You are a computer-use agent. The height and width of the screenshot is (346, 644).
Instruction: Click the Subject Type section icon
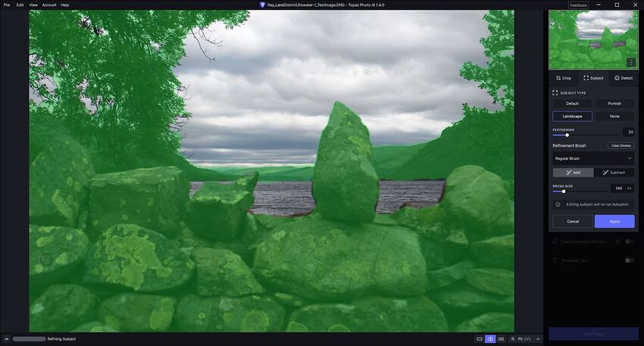click(x=555, y=93)
